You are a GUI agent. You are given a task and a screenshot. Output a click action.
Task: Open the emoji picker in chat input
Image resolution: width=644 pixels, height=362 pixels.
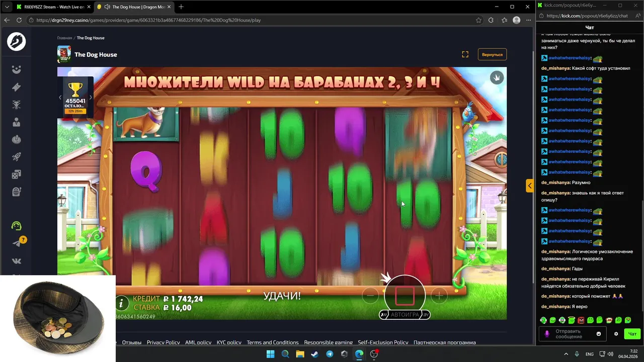coord(599,334)
